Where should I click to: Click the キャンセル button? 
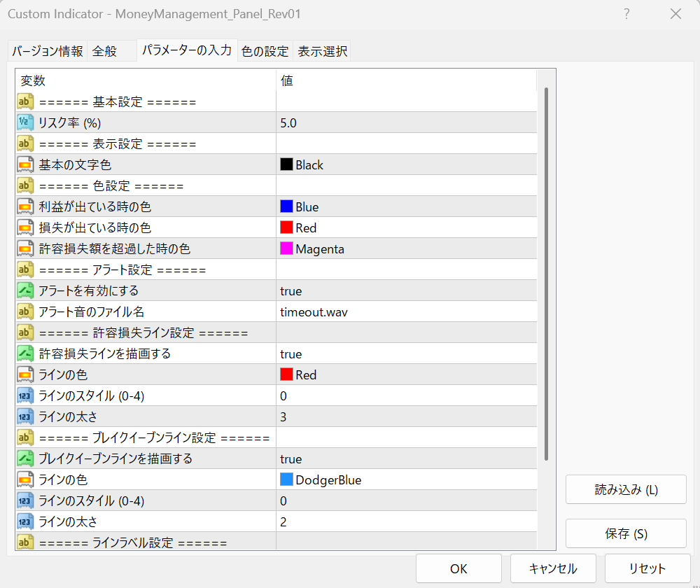(x=553, y=568)
